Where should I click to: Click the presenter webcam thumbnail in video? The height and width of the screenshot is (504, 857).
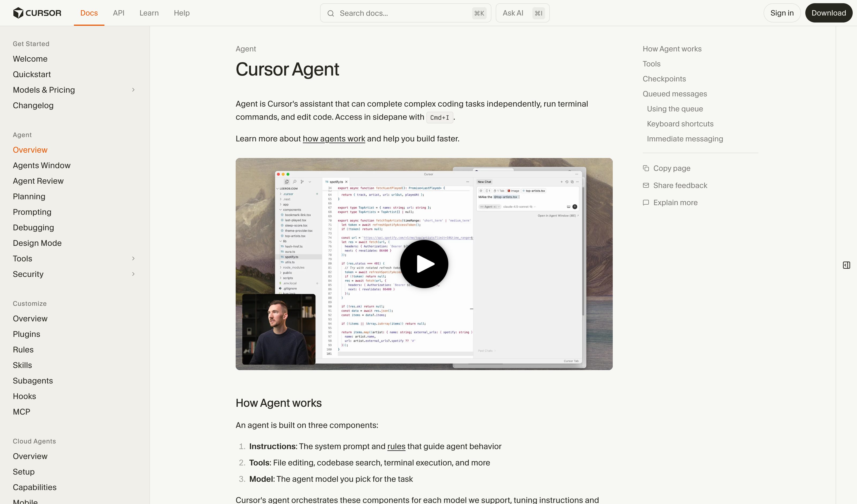click(279, 329)
